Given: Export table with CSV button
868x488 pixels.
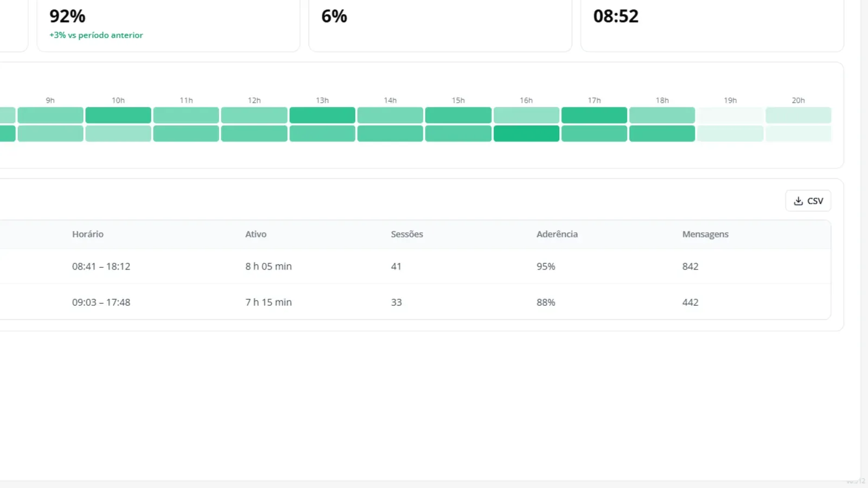Looking at the screenshot, I should pos(808,201).
